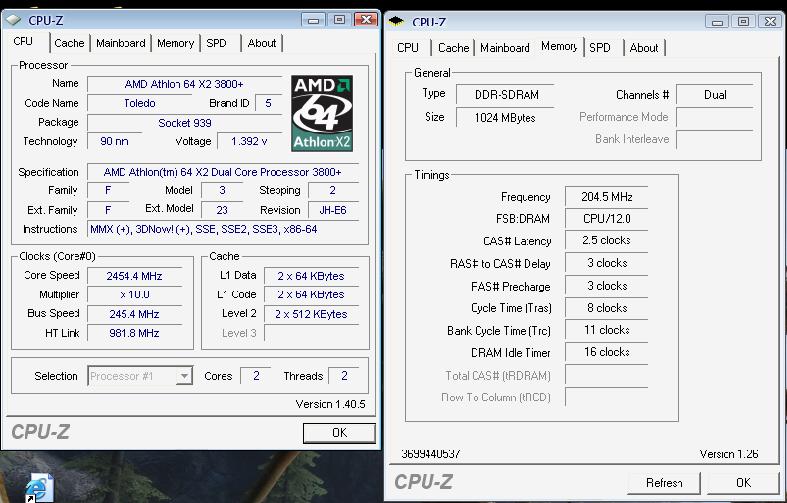Click CAS# Latency value '2.5 clocks'
The width and height of the screenshot is (787, 503).
click(x=606, y=240)
